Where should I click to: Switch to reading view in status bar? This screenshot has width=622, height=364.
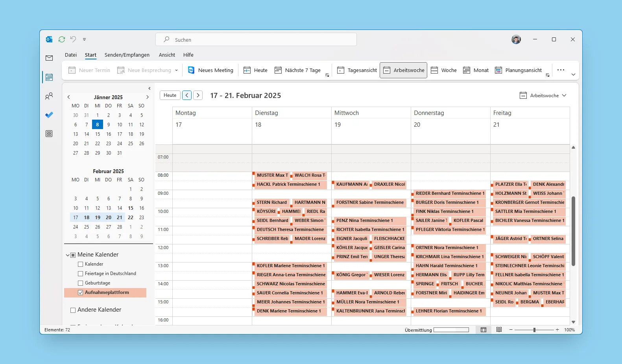tap(499, 330)
